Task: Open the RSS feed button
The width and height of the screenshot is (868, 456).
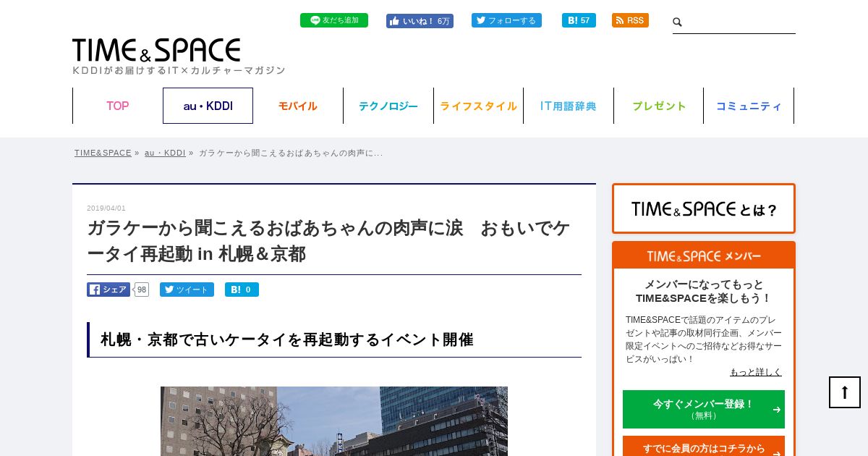Action: (x=630, y=20)
